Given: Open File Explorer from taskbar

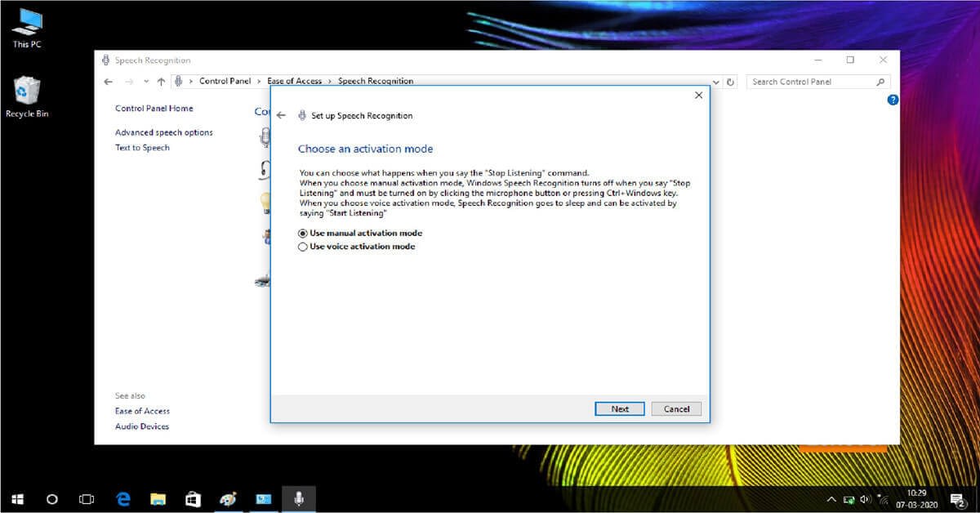Looking at the screenshot, I should 158,498.
